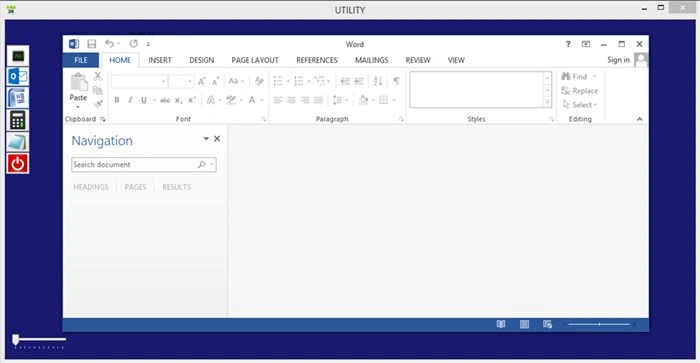Image resolution: width=700 pixels, height=363 pixels.
Task: Click the Find button
Action: tap(575, 77)
